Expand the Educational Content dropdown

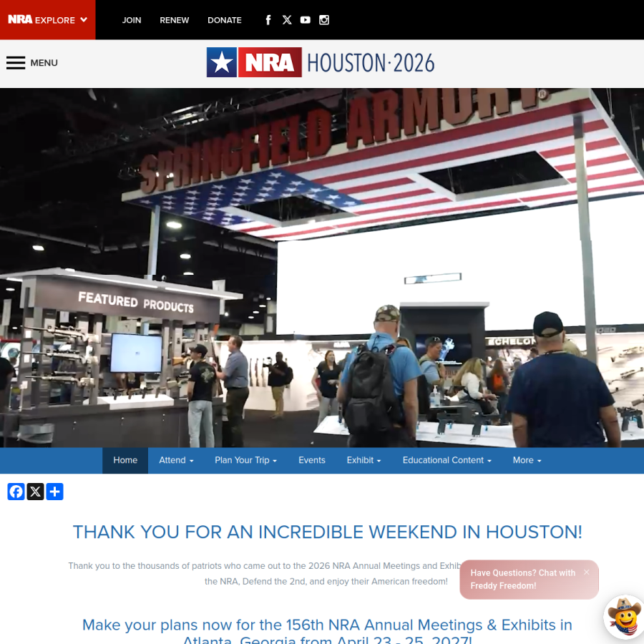point(447,460)
